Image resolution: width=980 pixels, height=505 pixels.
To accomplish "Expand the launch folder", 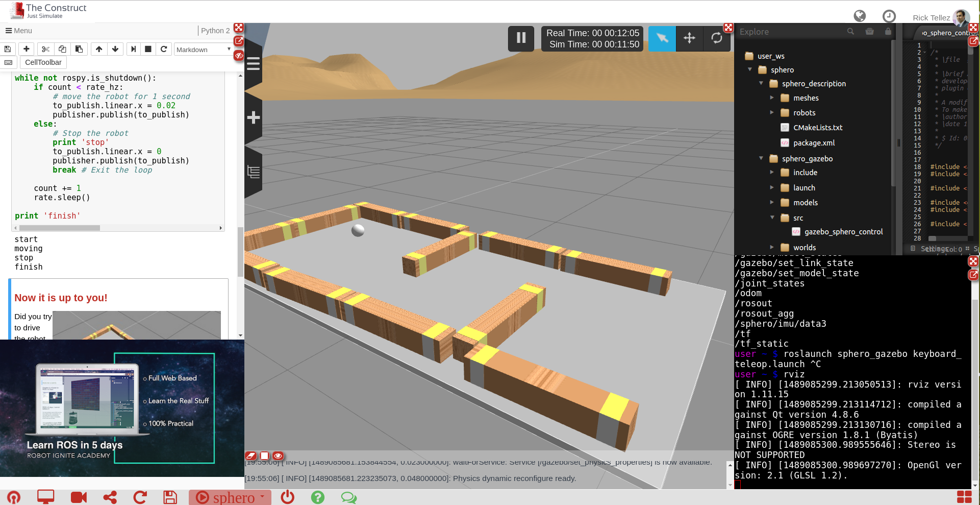I will tap(772, 187).
